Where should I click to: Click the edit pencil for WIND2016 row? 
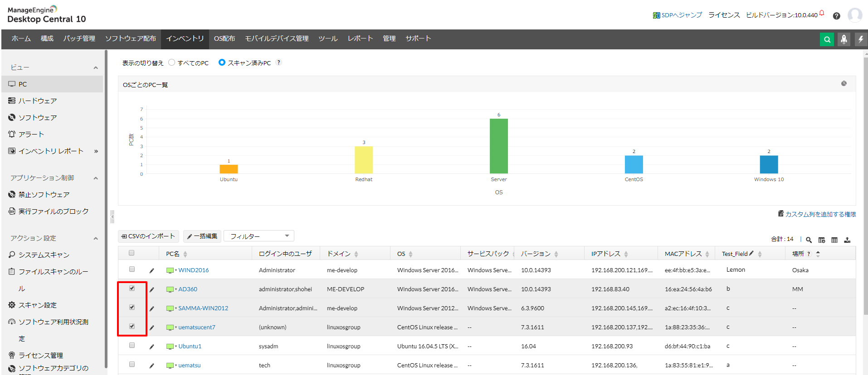152,271
